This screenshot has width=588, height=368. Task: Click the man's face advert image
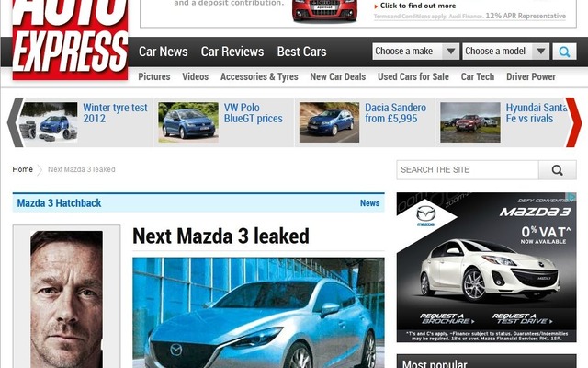point(66,299)
